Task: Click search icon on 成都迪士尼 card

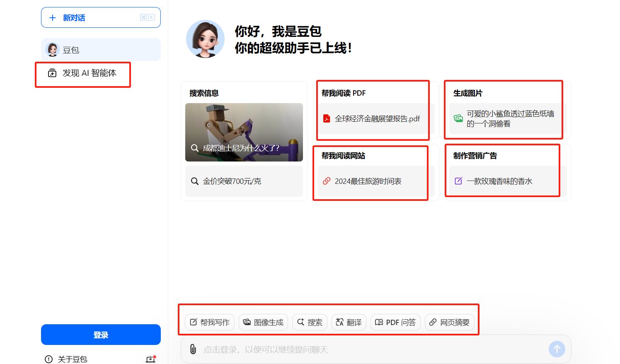Action: tap(194, 148)
